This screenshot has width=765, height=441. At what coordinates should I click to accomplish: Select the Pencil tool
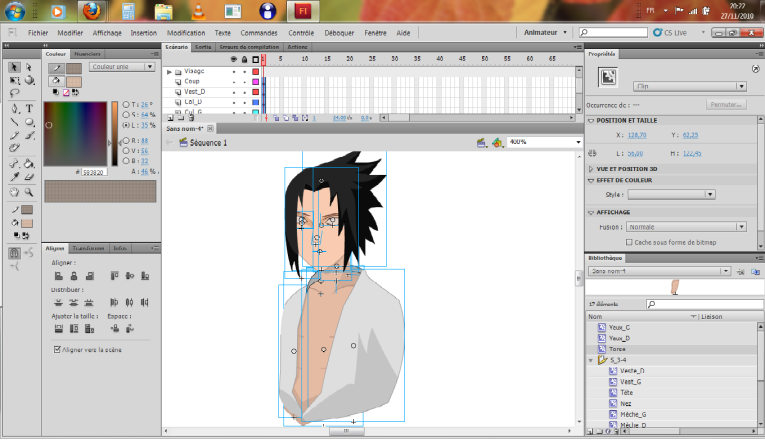coord(14,135)
